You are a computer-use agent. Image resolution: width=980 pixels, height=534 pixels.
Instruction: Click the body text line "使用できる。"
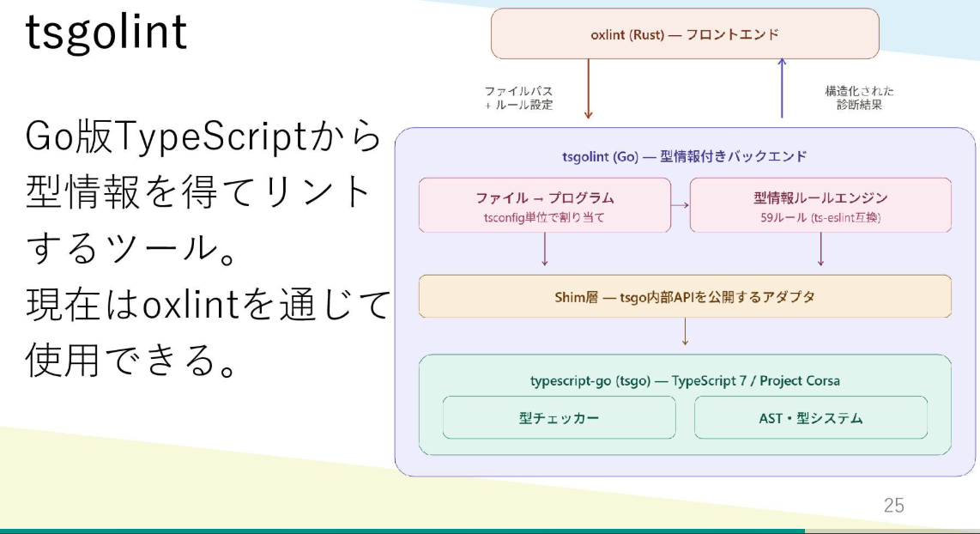pos(132,361)
